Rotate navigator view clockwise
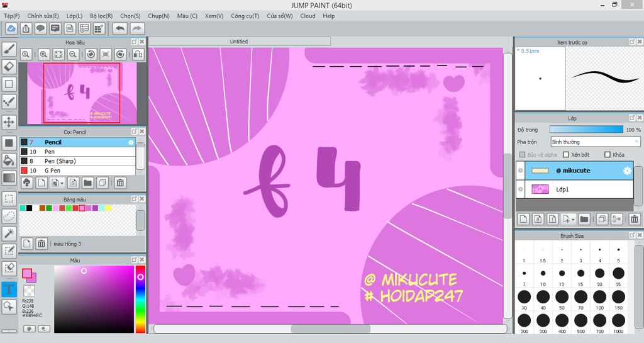This screenshot has width=644, height=343. click(120, 54)
